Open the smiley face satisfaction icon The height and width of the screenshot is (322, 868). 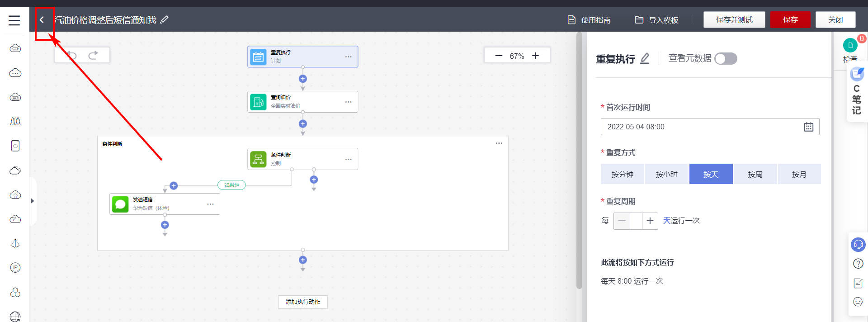point(858,302)
